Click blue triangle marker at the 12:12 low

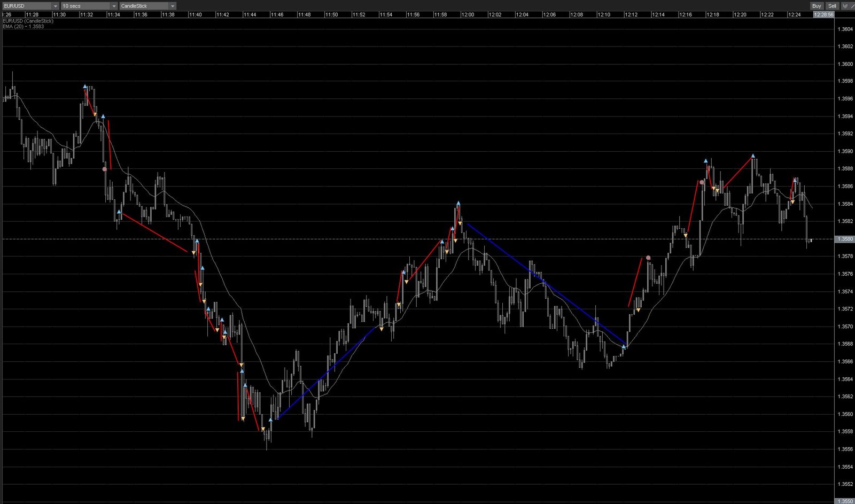[x=624, y=347]
